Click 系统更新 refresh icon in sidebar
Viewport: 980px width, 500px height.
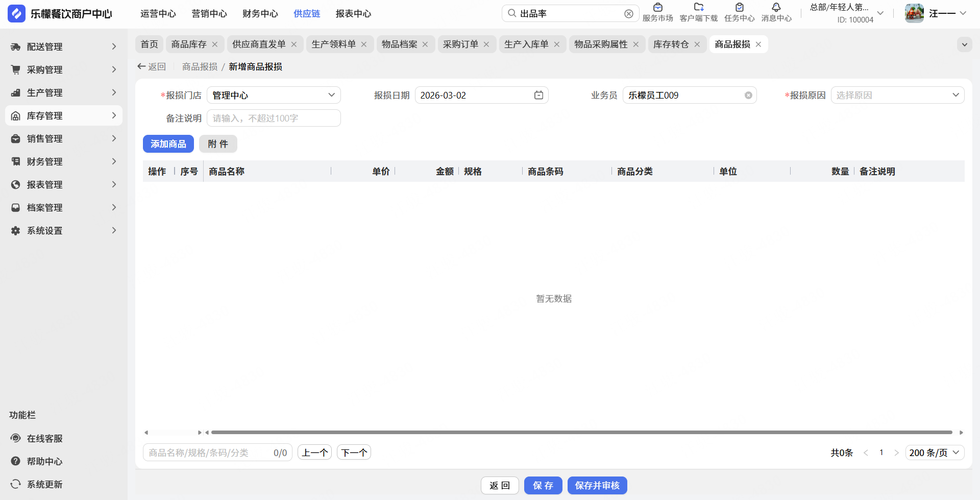[x=16, y=484]
